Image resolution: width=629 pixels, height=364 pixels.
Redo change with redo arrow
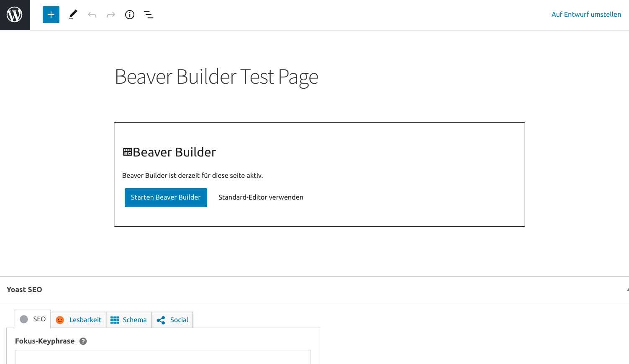[x=111, y=15]
